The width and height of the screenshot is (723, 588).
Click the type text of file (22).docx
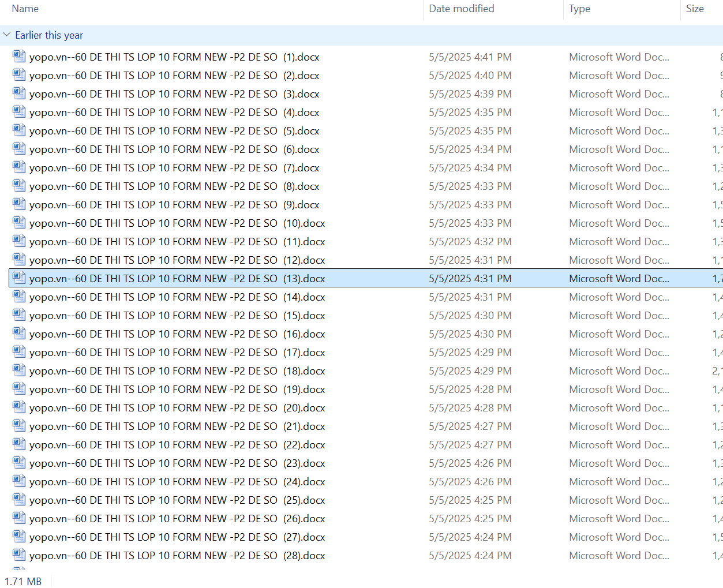(619, 445)
